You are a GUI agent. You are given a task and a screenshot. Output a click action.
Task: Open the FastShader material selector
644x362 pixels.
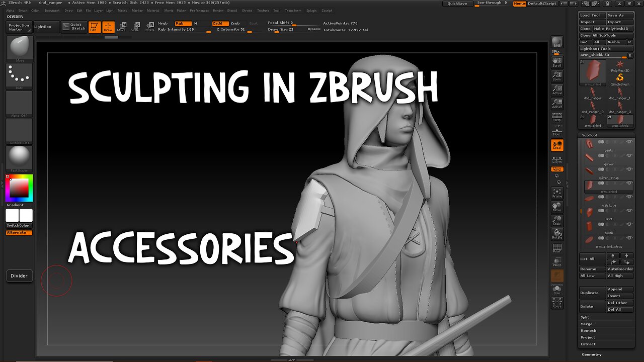(20, 158)
